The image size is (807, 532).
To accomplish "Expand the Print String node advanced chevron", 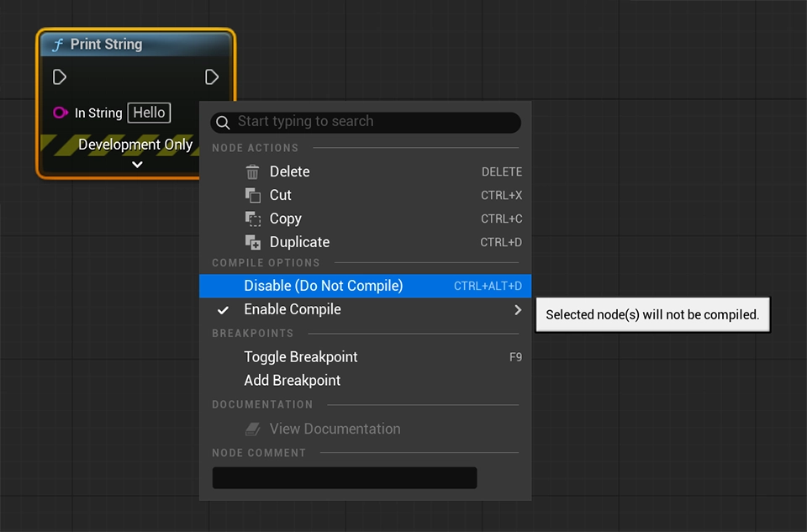I will point(137,165).
